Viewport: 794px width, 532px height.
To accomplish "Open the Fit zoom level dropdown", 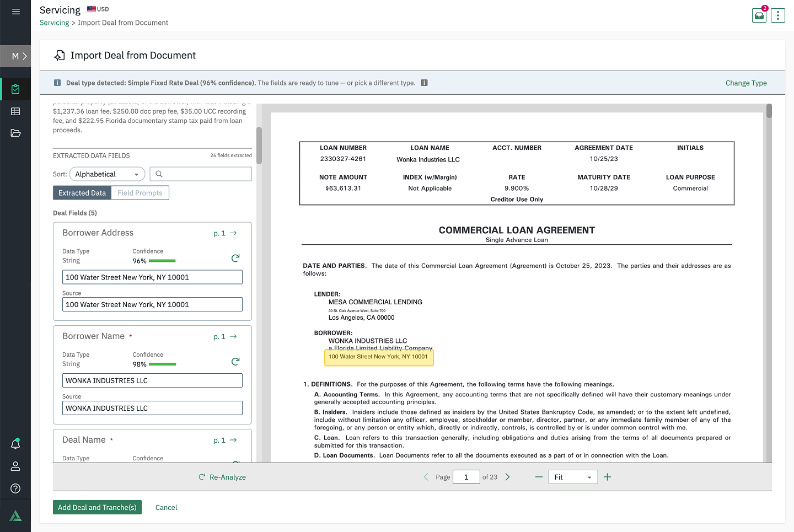I will 573,477.
